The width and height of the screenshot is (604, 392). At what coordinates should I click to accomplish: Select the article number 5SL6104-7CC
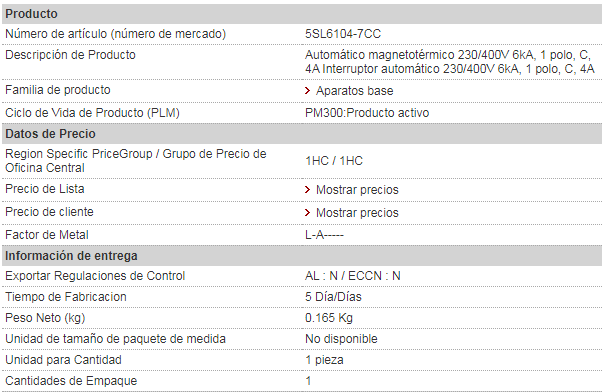point(343,34)
